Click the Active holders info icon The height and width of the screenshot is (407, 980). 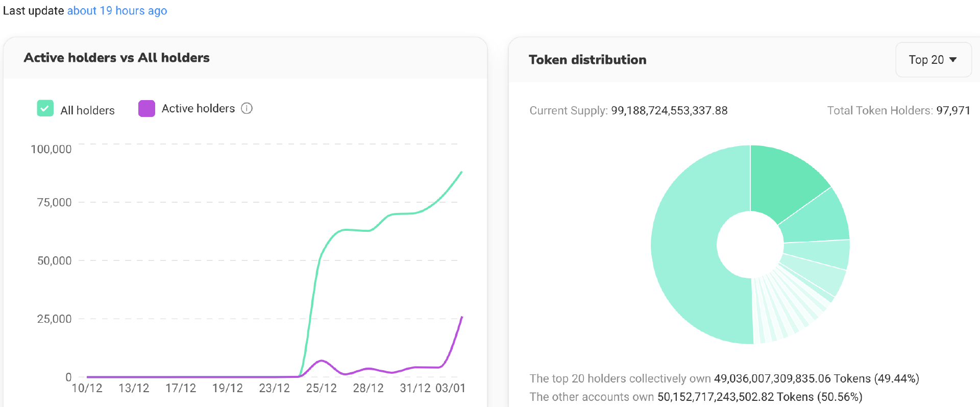point(247,108)
